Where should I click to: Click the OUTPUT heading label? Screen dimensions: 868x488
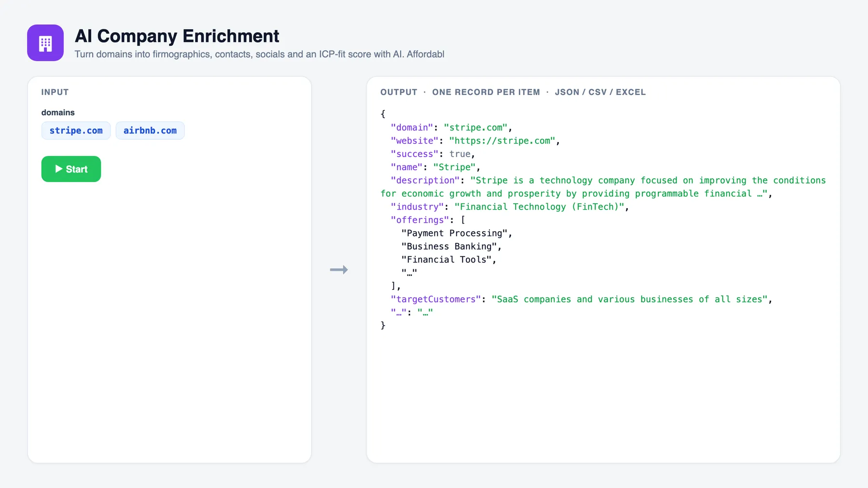[x=399, y=92]
